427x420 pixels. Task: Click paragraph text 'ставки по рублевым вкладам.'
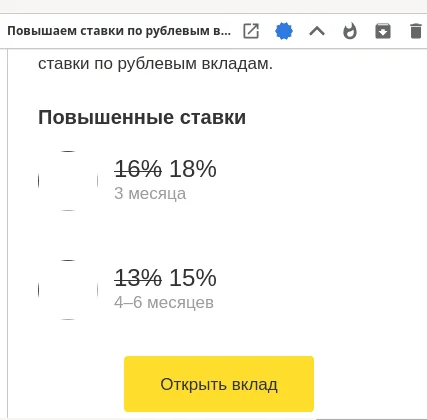tap(155, 64)
